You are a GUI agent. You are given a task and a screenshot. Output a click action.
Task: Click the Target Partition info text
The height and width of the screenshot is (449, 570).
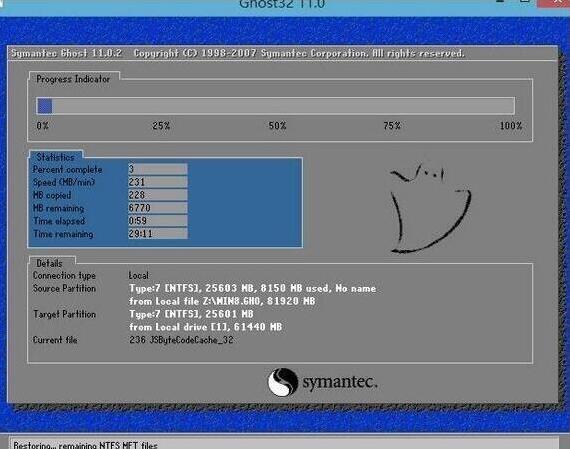206,320
